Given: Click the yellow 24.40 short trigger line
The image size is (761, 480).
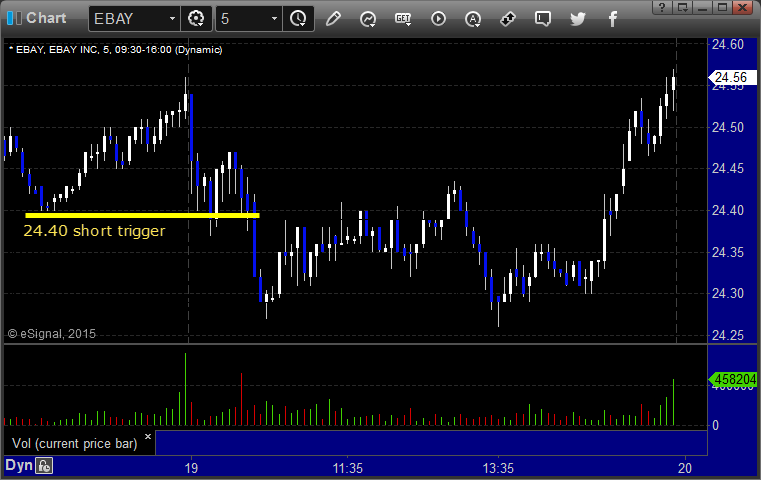Looking at the screenshot, I should (142, 215).
